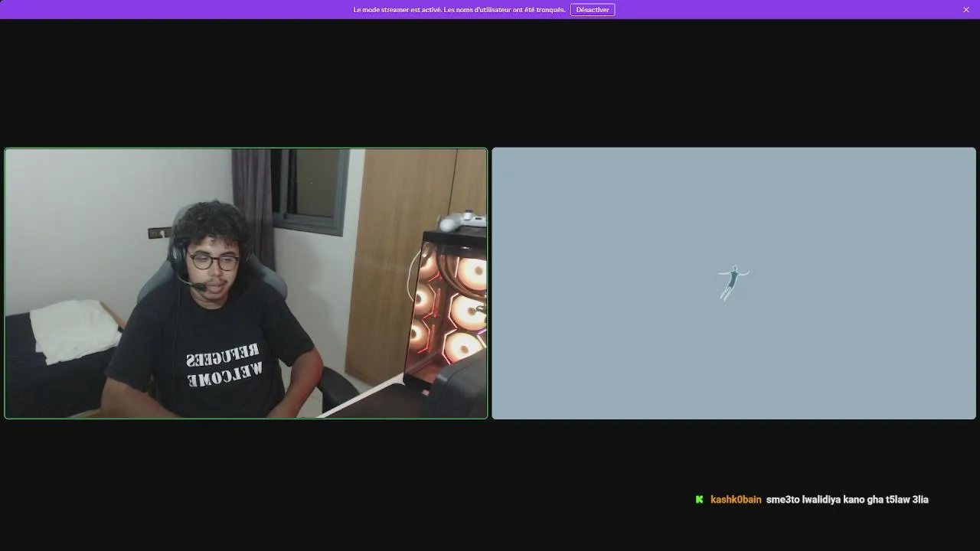Click chat message 'sme3to lwalidiya kano gha t5law 3lia'

[x=848, y=500]
